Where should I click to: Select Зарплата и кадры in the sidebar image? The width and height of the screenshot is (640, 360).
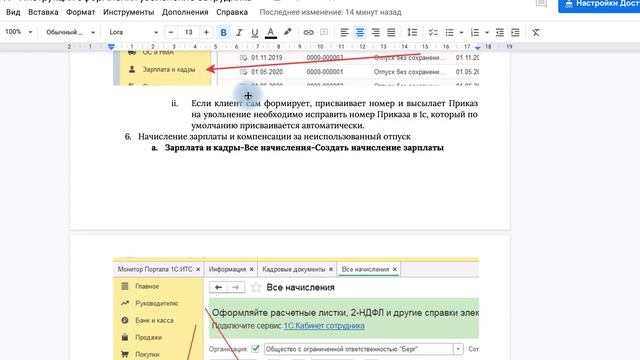pos(169,69)
